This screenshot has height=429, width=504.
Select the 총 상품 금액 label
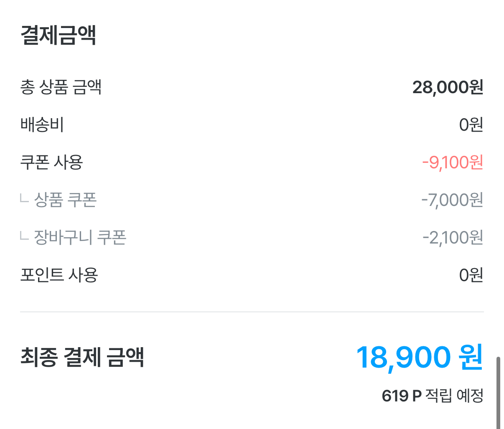coord(61,87)
